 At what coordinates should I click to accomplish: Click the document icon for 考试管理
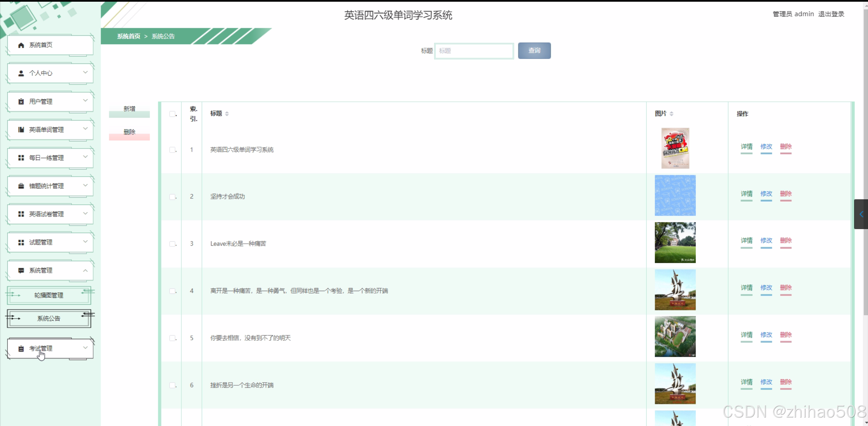[x=21, y=348]
